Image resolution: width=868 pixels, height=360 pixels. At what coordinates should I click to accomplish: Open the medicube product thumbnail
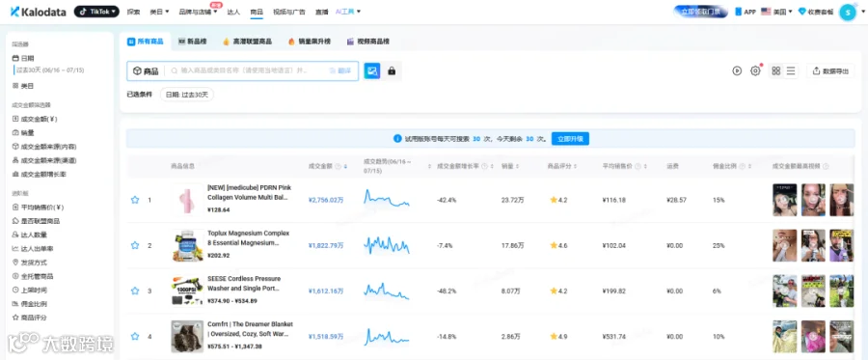click(187, 200)
